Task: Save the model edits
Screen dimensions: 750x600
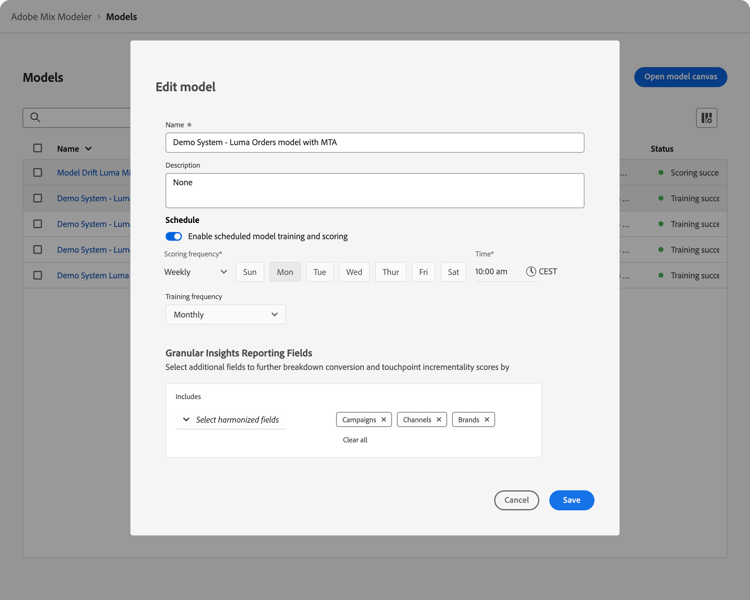Action: [x=572, y=500]
